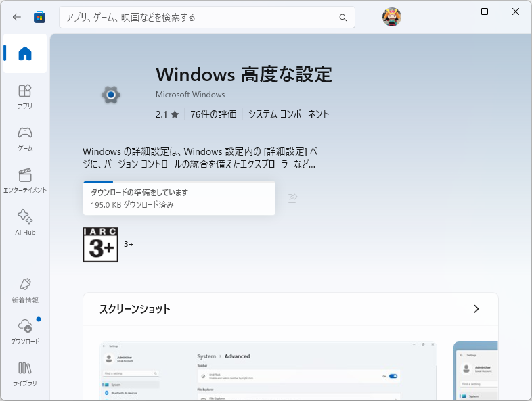Click the ダウンロードの準備をしています progress button

click(179, 198)
